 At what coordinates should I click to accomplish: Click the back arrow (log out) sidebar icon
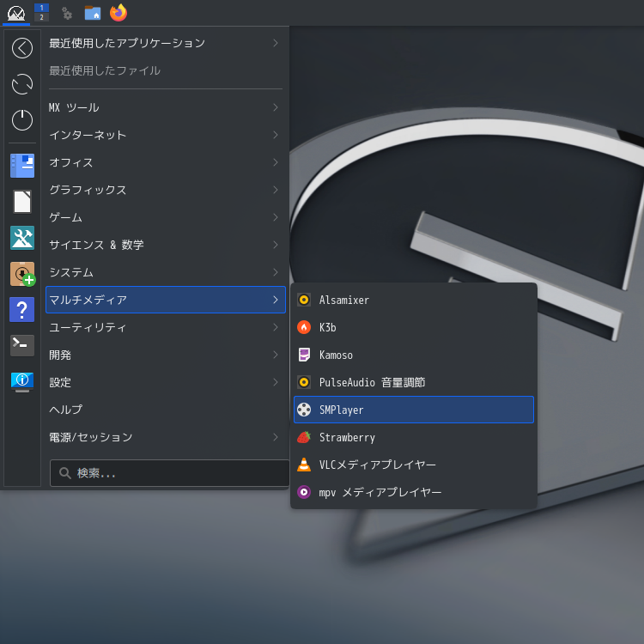pos(22,48)
